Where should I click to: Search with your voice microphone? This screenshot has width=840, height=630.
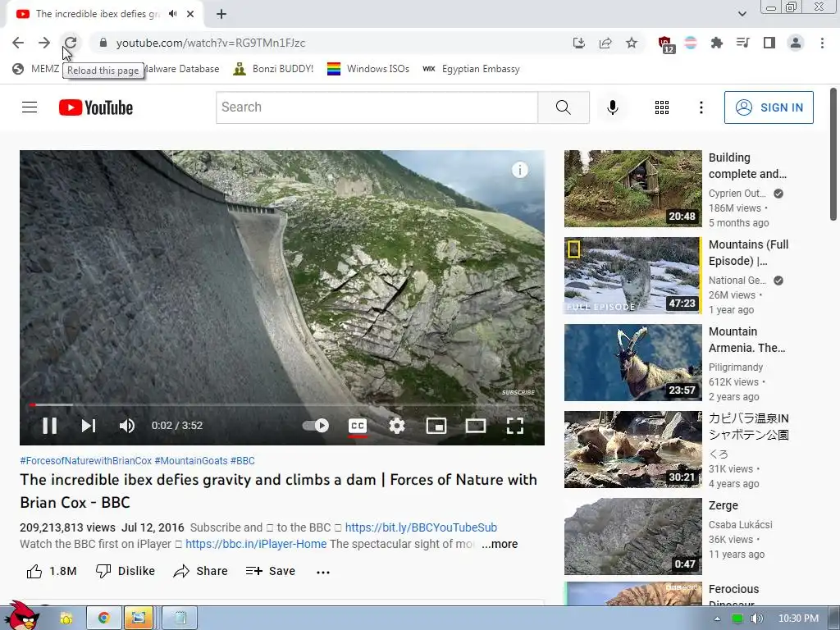[x=612, y=107]
